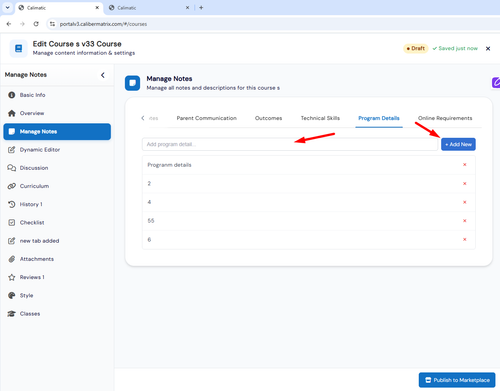Click the purple edit pencil icon
This screenshot has width=500, height=391.
496,82
